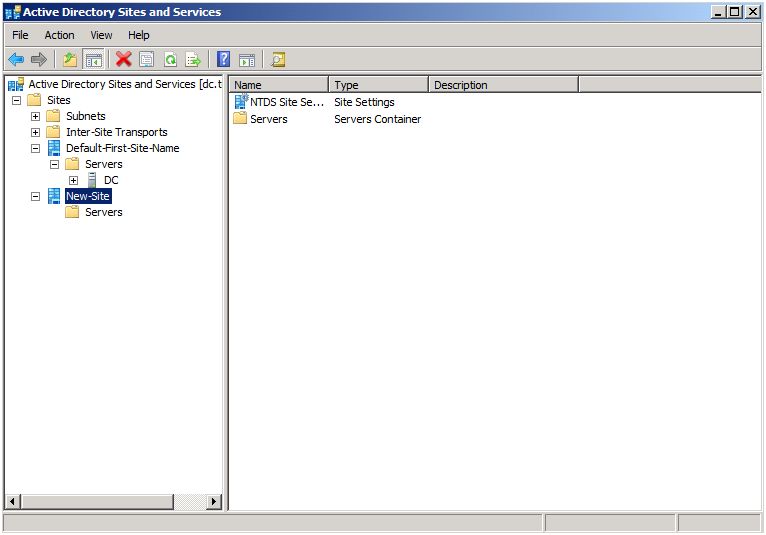
Task: Click the NTDS Site Settings icon in list
Action: (241, 102)
